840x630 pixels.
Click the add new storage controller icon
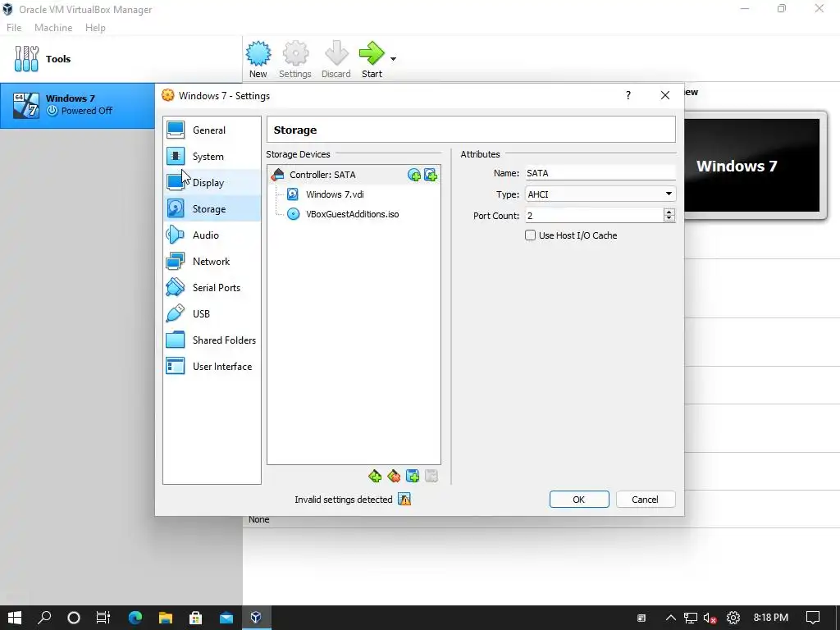[x=375, y=476]
